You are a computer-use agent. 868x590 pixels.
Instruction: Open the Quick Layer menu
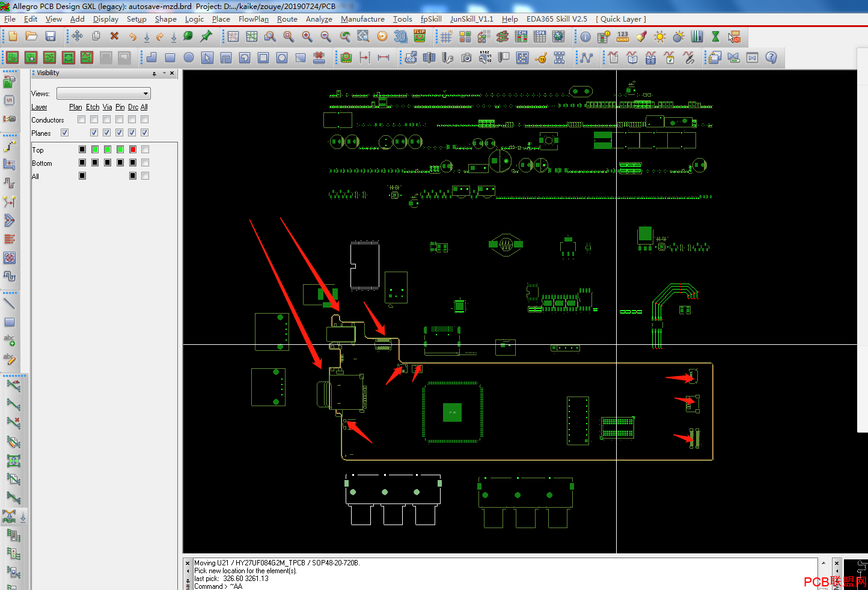tap(621, 19)
